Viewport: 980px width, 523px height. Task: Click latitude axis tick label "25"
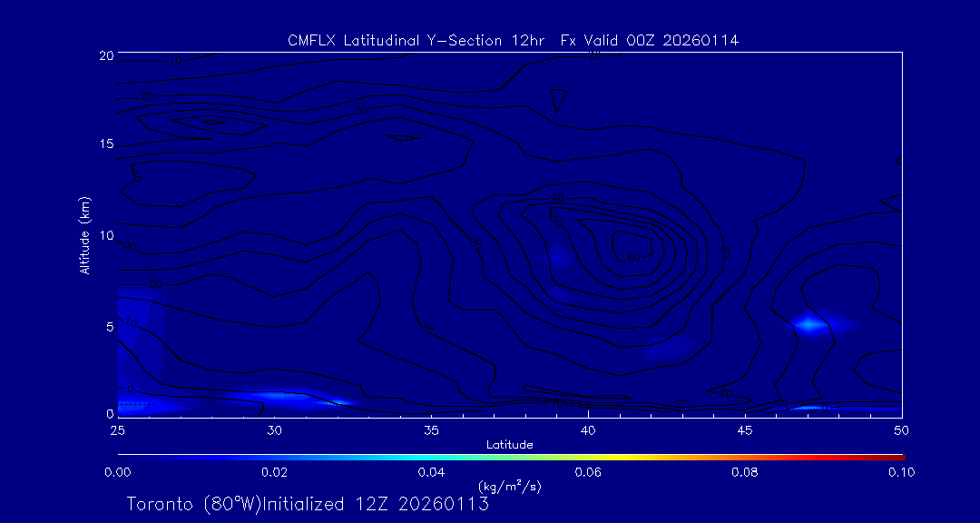(x=117, y=429)
